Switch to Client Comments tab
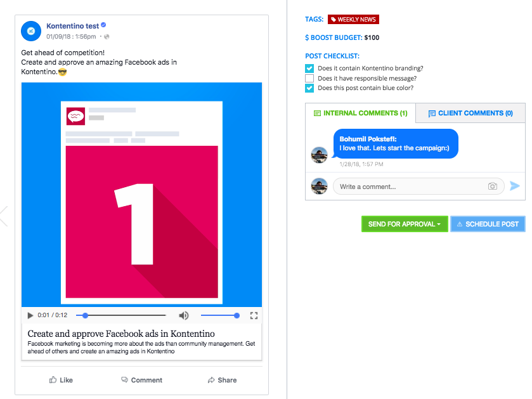Image resolution: width=532 pixels, height=399 pixels. (x=470, y=113)
